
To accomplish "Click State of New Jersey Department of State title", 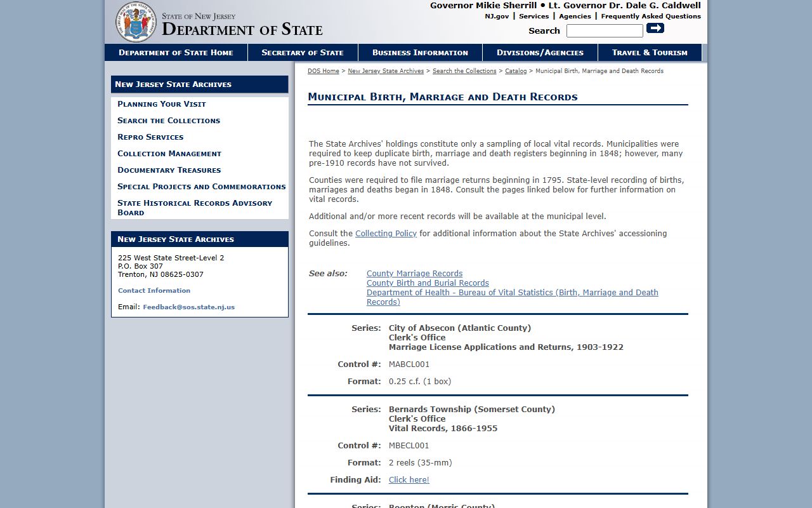I will click(x=242, y=25).
